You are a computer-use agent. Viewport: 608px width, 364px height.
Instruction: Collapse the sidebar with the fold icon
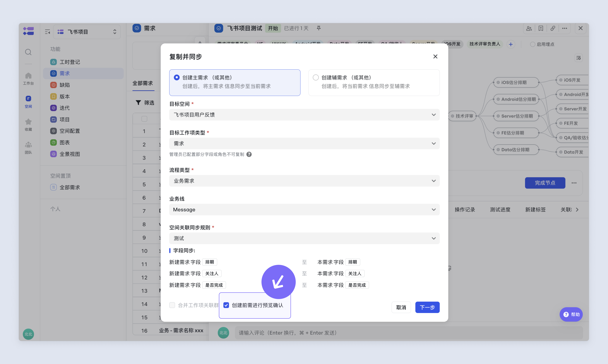47,32
